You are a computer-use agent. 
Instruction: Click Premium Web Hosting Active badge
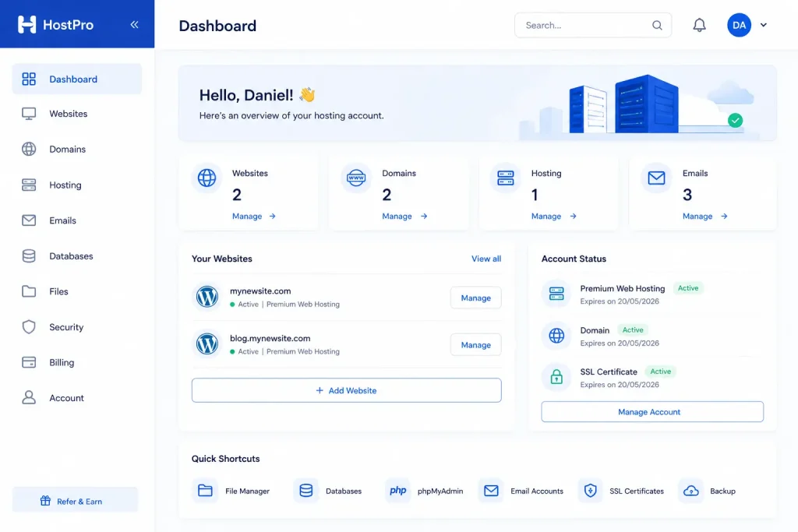(x=688, y=288)
